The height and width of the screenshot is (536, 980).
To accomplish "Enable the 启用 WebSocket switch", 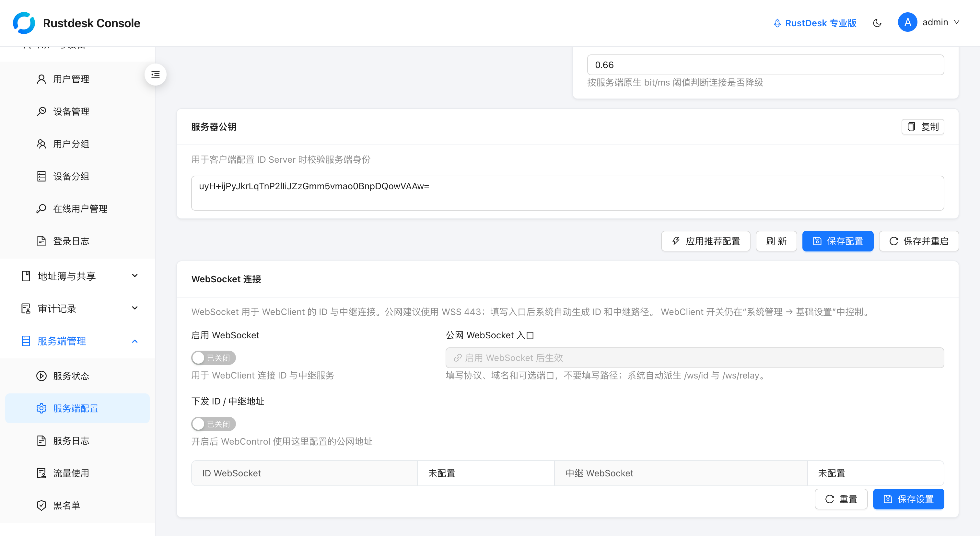I will [x=214, y=357].
